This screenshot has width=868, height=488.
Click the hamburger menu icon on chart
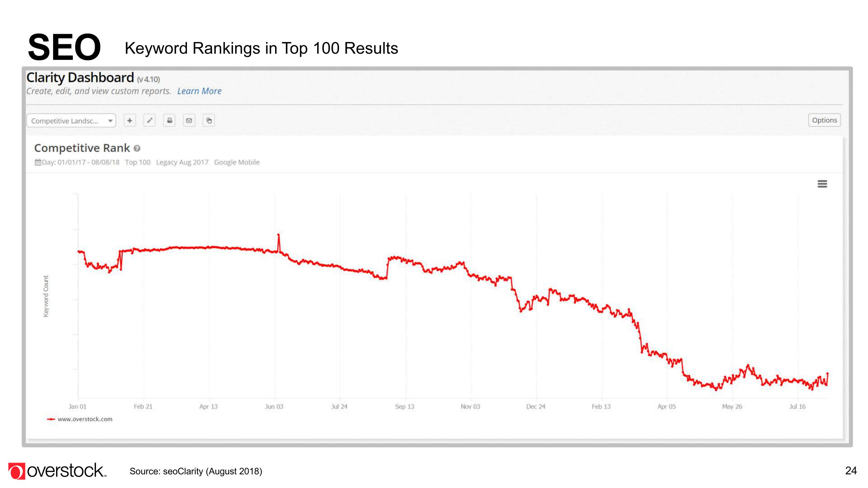coord(822,183)
